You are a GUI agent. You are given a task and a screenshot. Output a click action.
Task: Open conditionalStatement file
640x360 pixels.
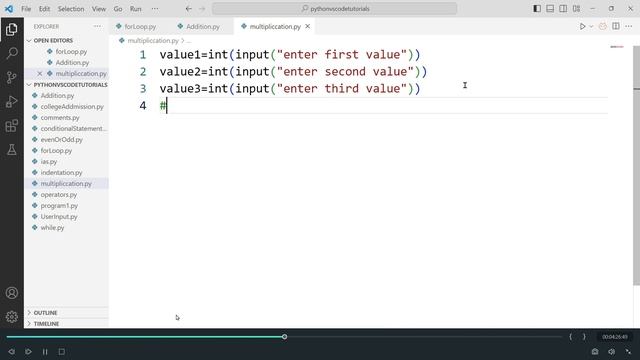click(x=73, y=129)
